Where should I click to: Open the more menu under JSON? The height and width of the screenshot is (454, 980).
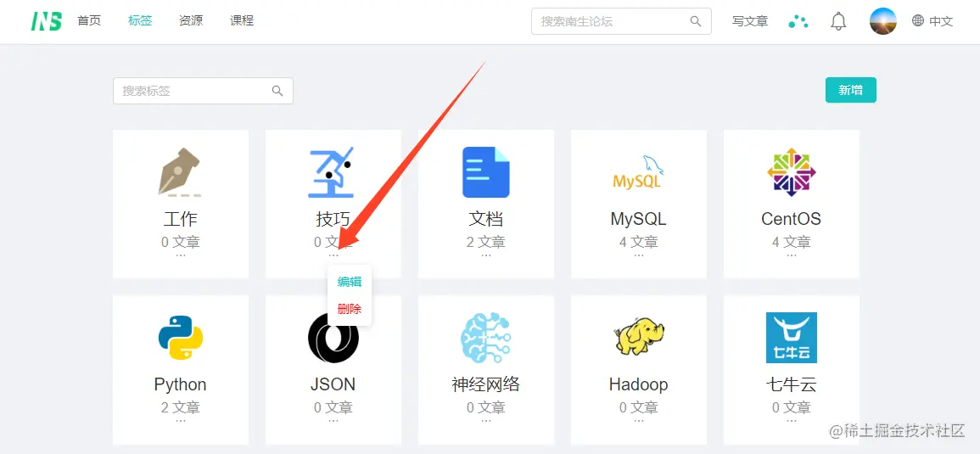[x=333, y=421]
